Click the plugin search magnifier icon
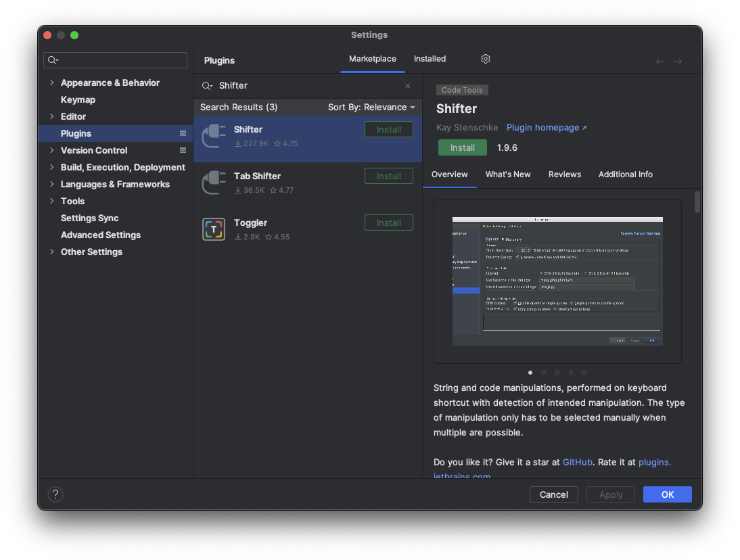Image resolution: width=740 pixels, height=560 pixels. pyautogui.click(x=207, y=86)
